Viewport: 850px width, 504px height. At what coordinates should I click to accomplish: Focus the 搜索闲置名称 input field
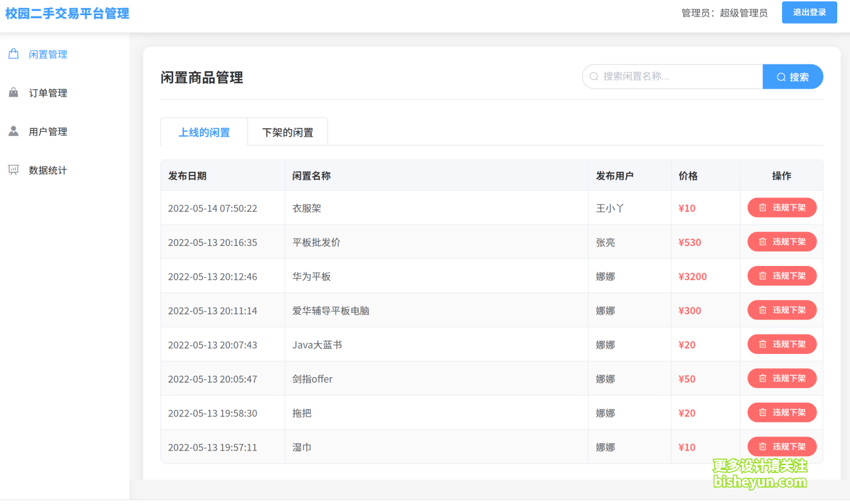point(673,77)
